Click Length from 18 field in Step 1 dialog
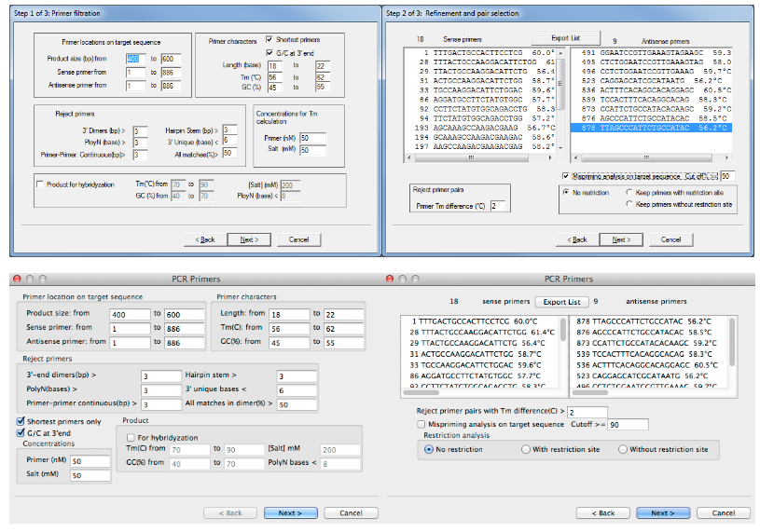Screen dimensions: 760x532 tap(275, 66)
